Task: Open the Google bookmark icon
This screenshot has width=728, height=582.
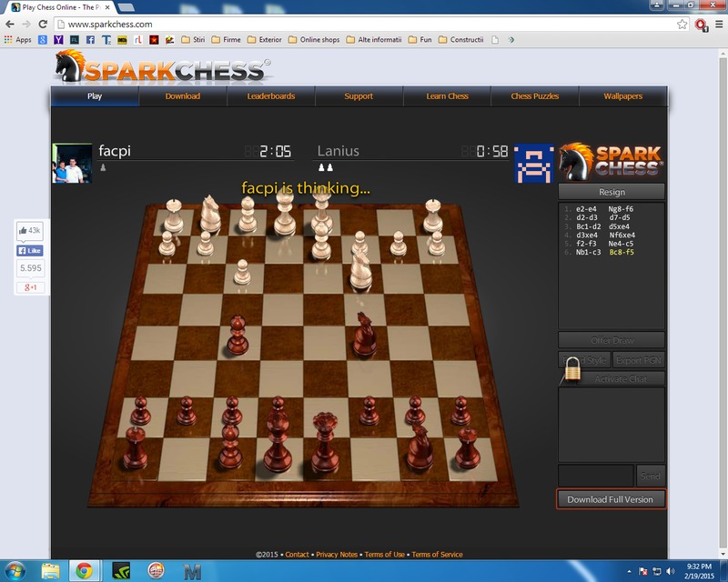Action: click(x=43, y=40)
